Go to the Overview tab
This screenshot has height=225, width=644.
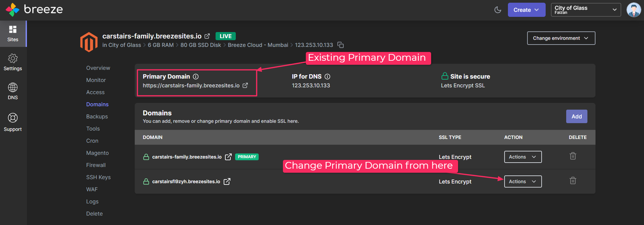98,68
